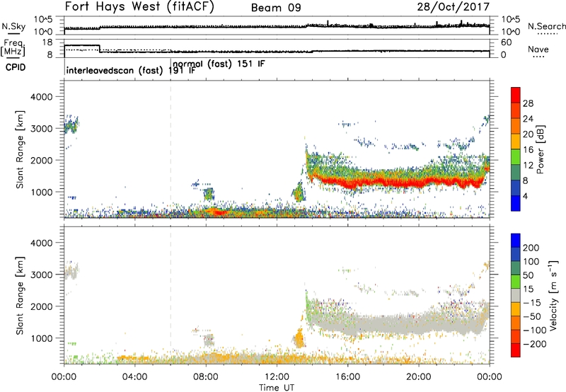Screen dimensions: 566x392
Task: Click the 'Freq. [MHz]' axis label
Action: click(x=13, y=48)
